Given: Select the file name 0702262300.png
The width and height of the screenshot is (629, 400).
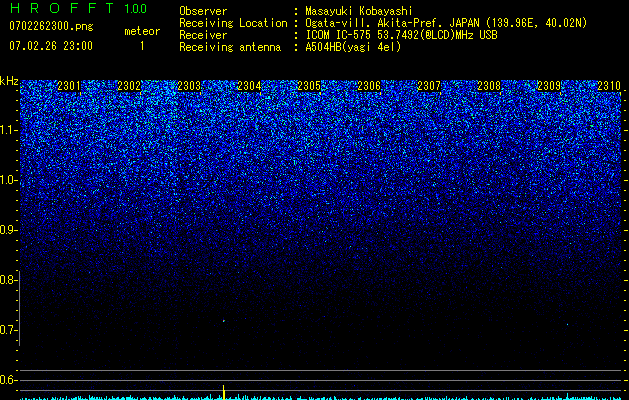Looking at the screenshot, I should coord(51,26).
